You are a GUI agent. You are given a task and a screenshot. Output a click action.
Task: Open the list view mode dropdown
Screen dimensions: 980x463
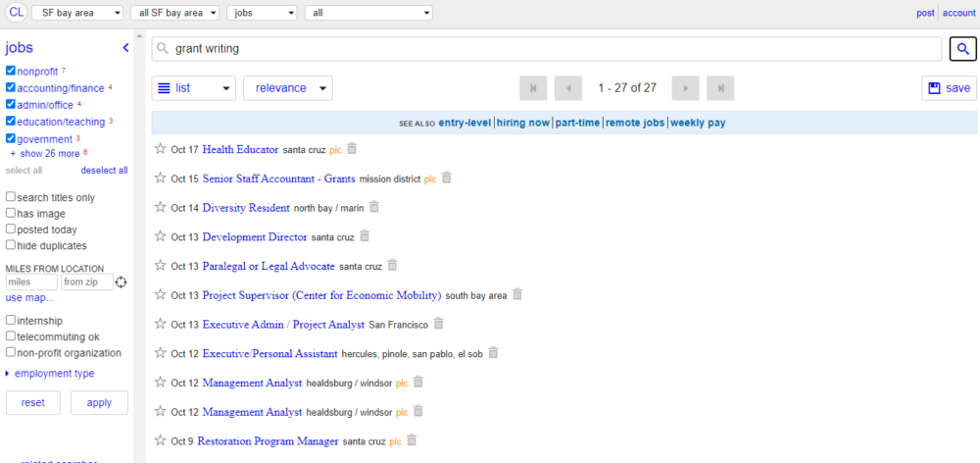pyautogui.click(x=194, y=88)
